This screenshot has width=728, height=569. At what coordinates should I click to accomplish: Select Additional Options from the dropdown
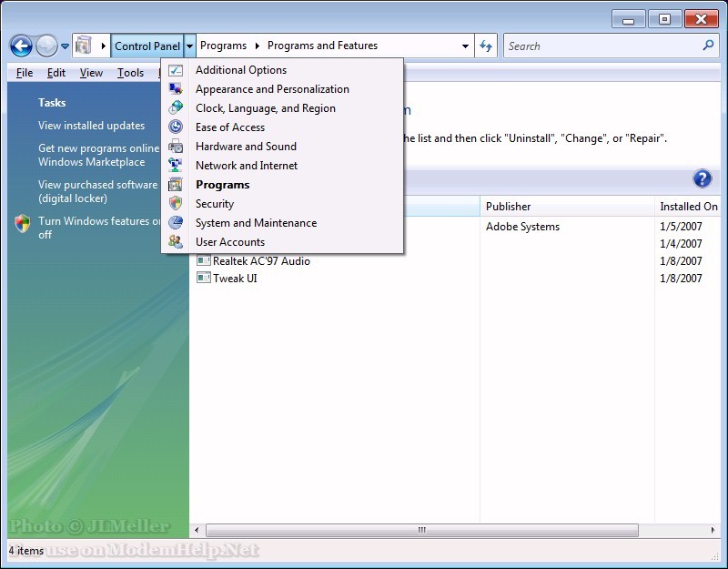click(x=282, y=70)
